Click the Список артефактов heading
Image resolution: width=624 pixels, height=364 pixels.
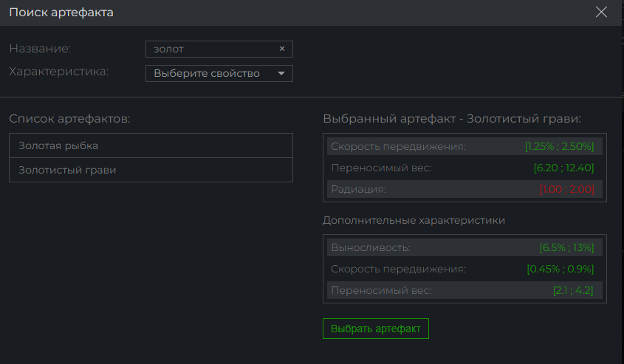[69, 119]
